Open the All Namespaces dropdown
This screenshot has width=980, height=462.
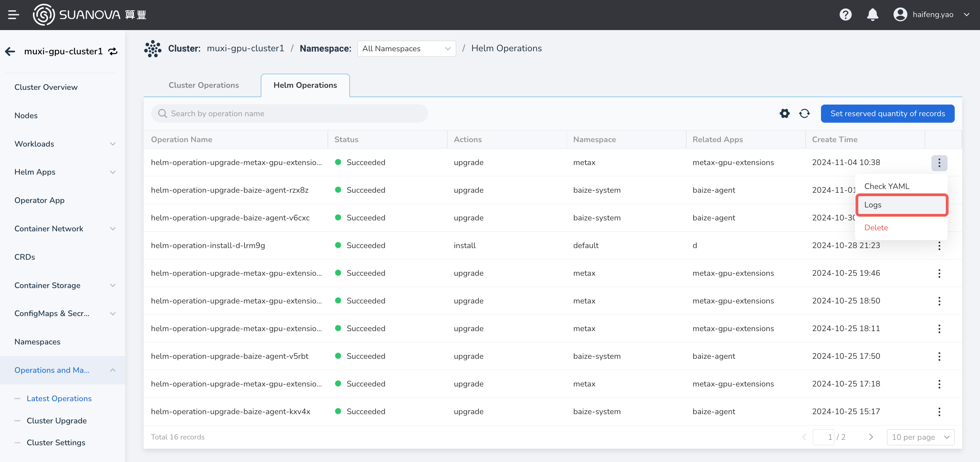(x=406, y=49)
